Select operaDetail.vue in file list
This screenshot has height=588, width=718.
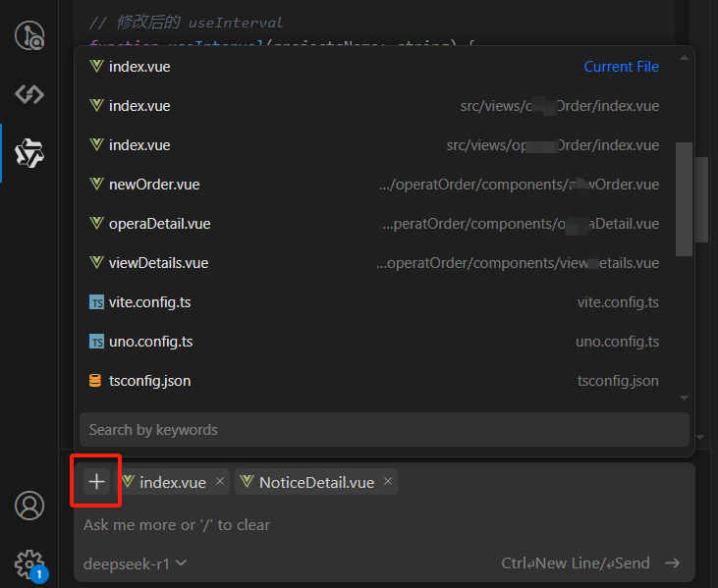pyautogui.click(x=374, y=224)
